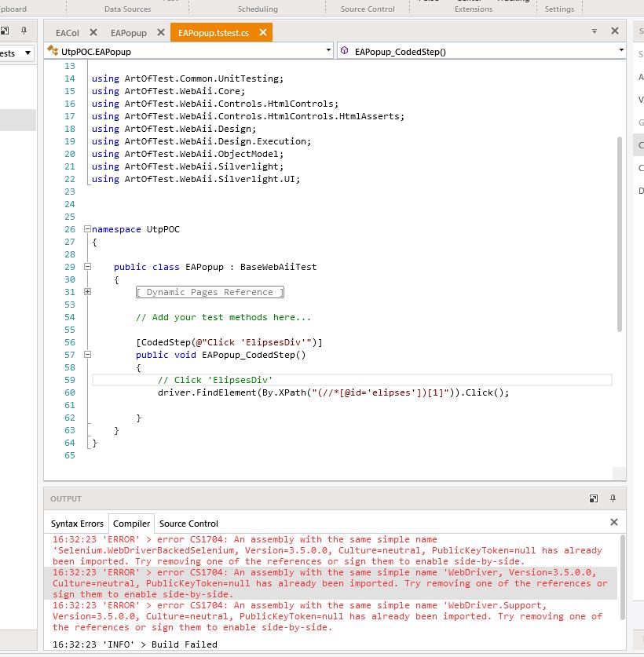Collapse the EAPopup class block
The width and height of the screenshot is (644, 657).
(x=87, y=267)
